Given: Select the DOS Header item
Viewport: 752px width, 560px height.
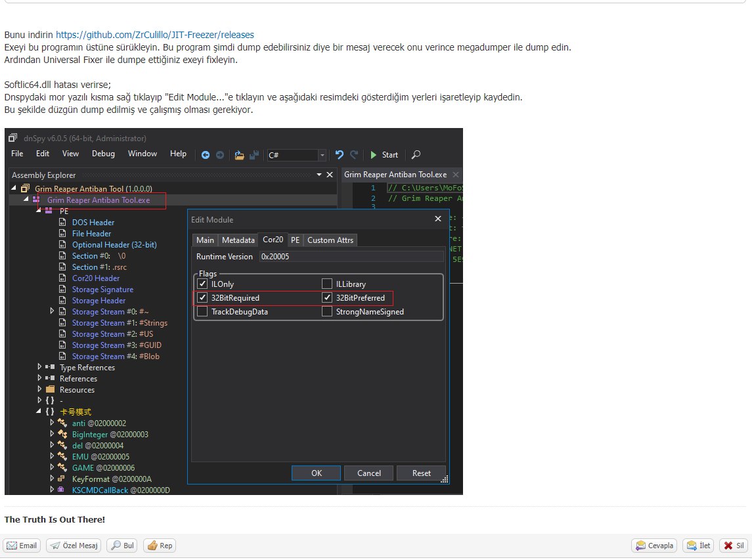Looking at the screenshot, I should tap(93, 223).
